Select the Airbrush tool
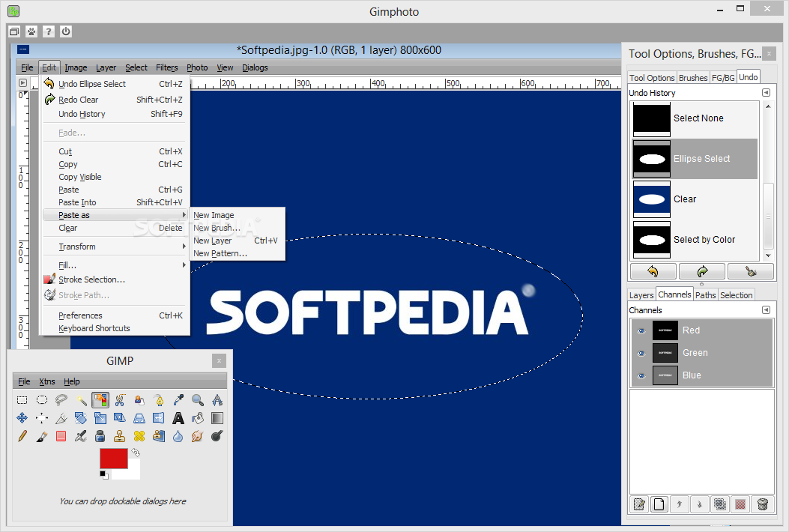This screenshot has width=789, height=532. (x=81, y=436)
